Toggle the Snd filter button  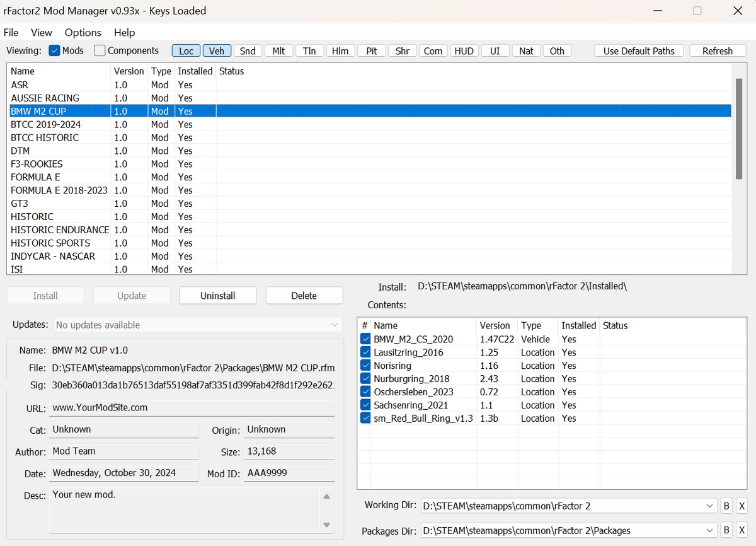click(x=248, y=51)
